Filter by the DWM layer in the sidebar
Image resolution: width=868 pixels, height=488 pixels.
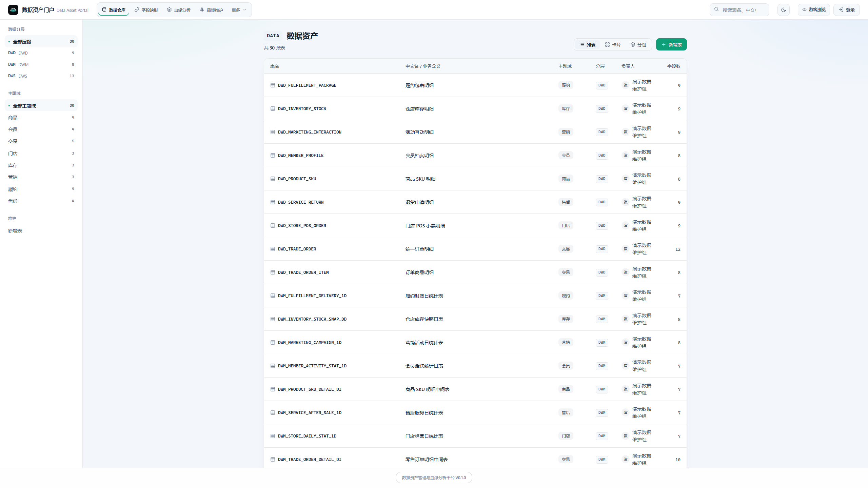[x=41, y=64]
